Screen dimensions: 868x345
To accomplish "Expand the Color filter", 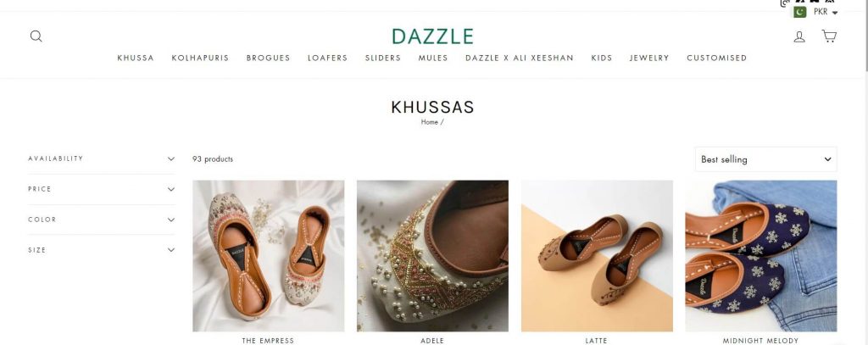I will (x=102, y=220).
